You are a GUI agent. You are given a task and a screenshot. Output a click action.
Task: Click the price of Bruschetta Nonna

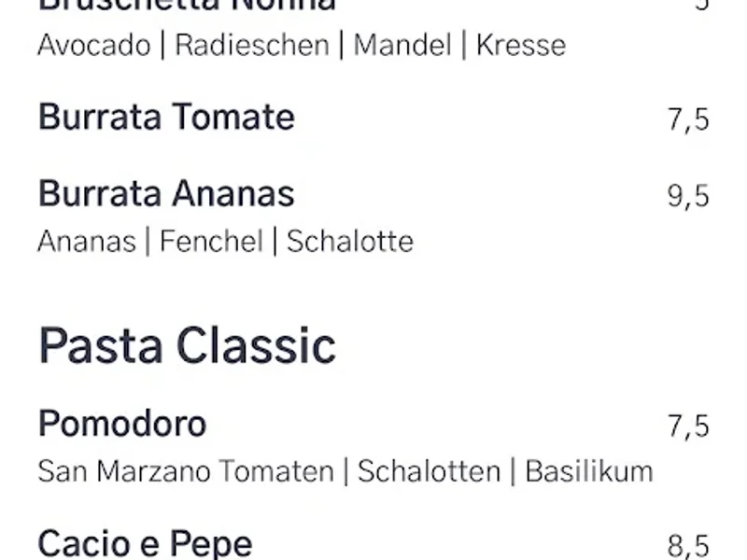tap(702, 5)
